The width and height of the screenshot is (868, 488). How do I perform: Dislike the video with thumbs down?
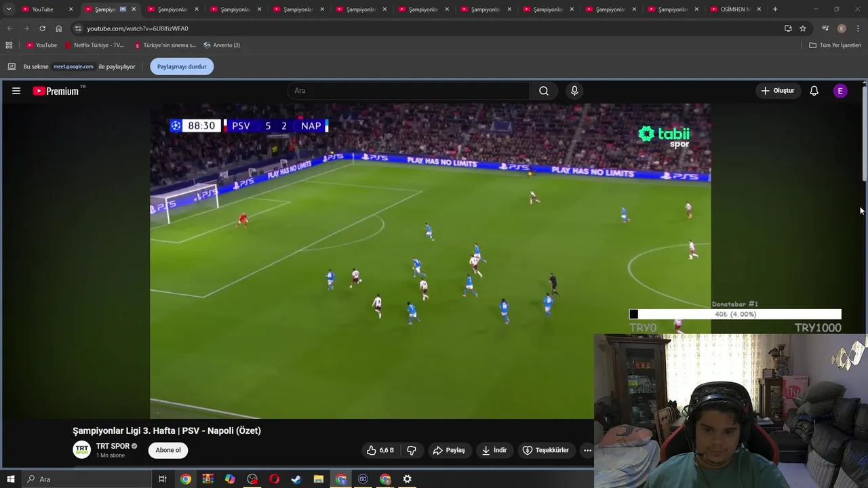[x=411, y=450]
